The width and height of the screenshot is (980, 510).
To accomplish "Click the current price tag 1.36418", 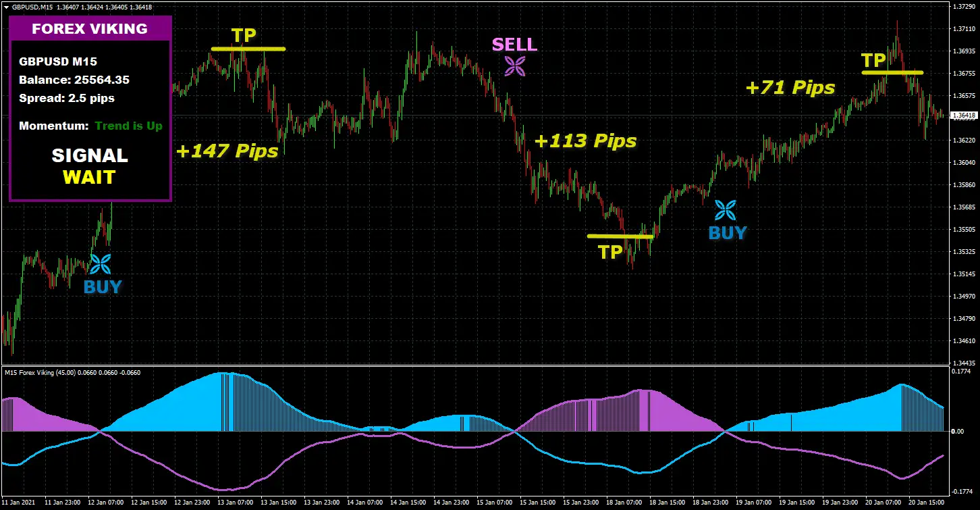I will click(963, 116).
